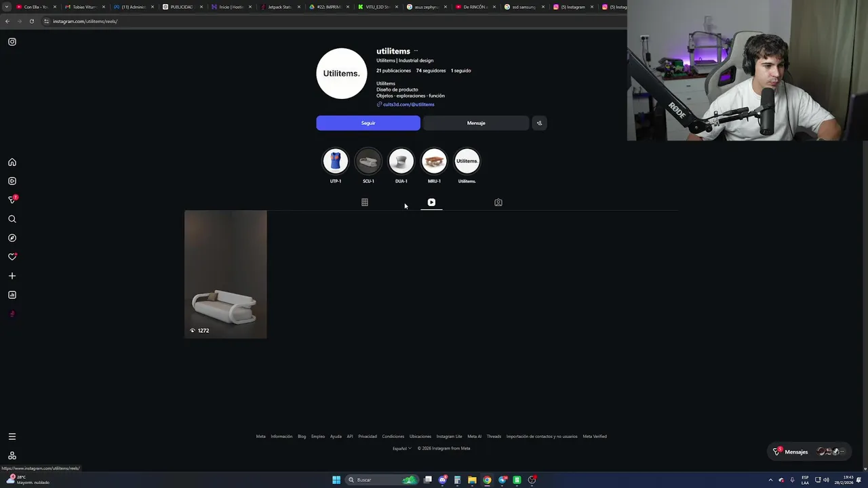The width and height of the screenshot is (868, 488).
Task: Open the Privacidad footer link
Action: click(368, 436)
